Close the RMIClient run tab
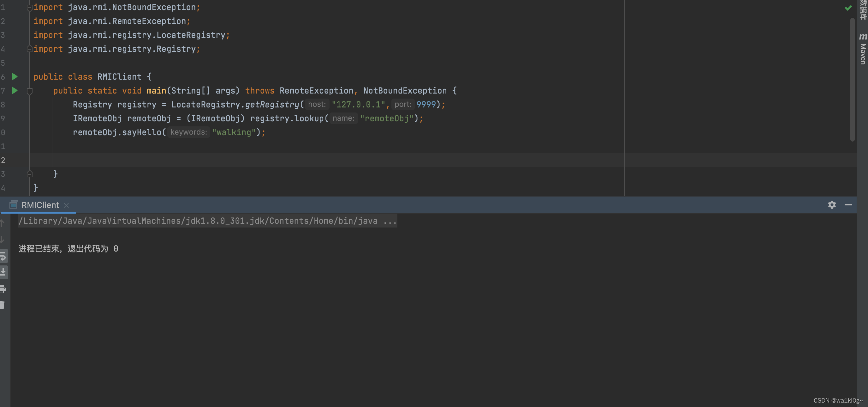 pyautogui.click(x=66, y=205)
